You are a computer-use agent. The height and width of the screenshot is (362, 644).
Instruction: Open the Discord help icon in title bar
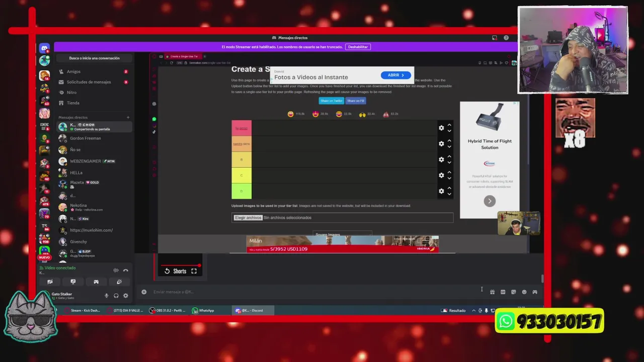click(506, 38)
